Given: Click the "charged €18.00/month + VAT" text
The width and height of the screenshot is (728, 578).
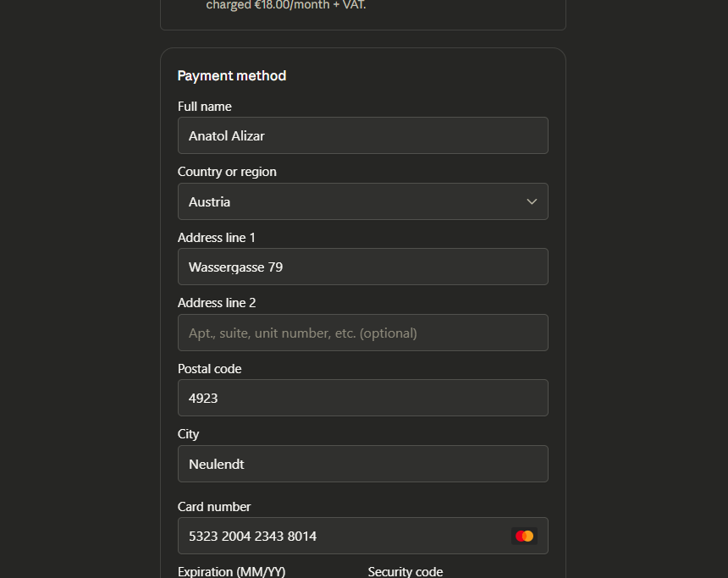Looking at the screenshot, I should (x=286, y=5).
